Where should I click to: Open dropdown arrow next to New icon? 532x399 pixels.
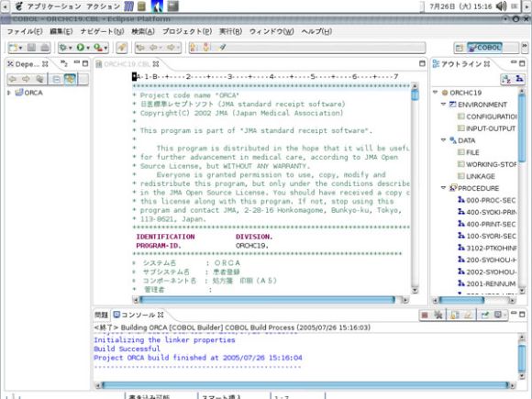pos(20,49)
